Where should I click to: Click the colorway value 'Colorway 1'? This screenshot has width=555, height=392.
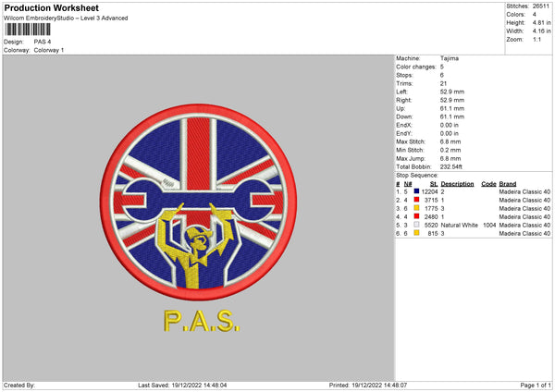49,50
